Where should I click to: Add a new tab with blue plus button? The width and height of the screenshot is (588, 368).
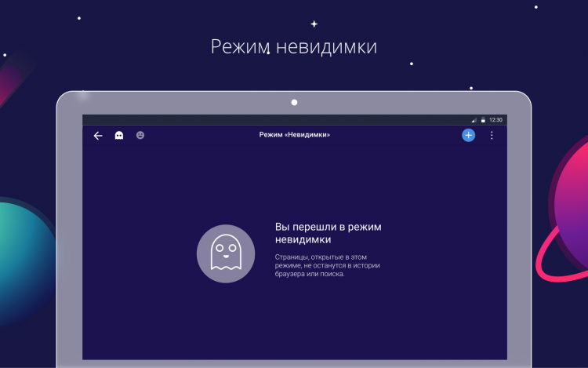pos(468,135)
